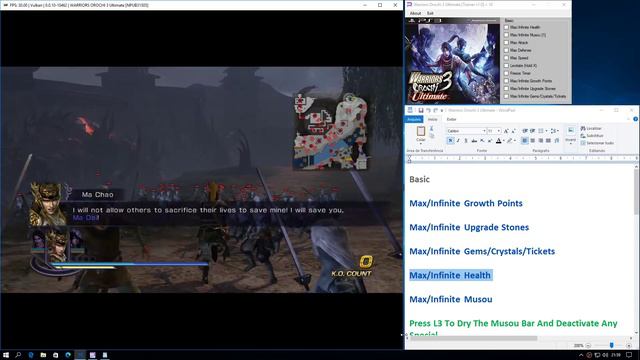The image size is (640, 360).
Task: Switch to the Exibir ribbon tab
Action: coord(451,119)
